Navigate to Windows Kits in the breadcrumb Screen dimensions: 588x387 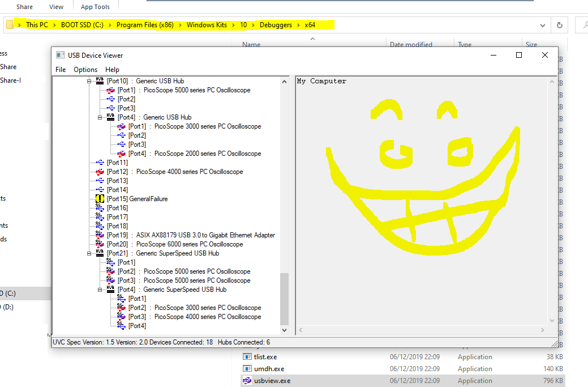[x=207, y=25]
